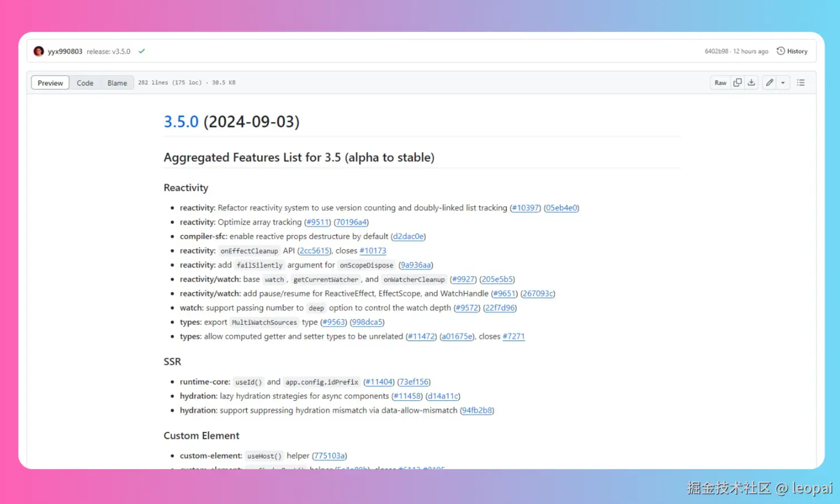Select the Preview tab
This screenshot has height=504, width=840.
pyautogui.click(x=50, y=83)
